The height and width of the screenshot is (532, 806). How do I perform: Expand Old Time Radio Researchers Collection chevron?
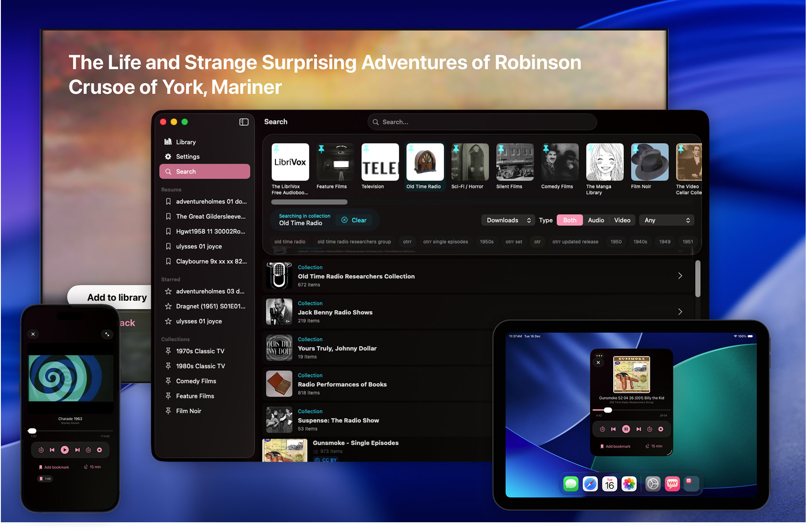tap(680, 276)
